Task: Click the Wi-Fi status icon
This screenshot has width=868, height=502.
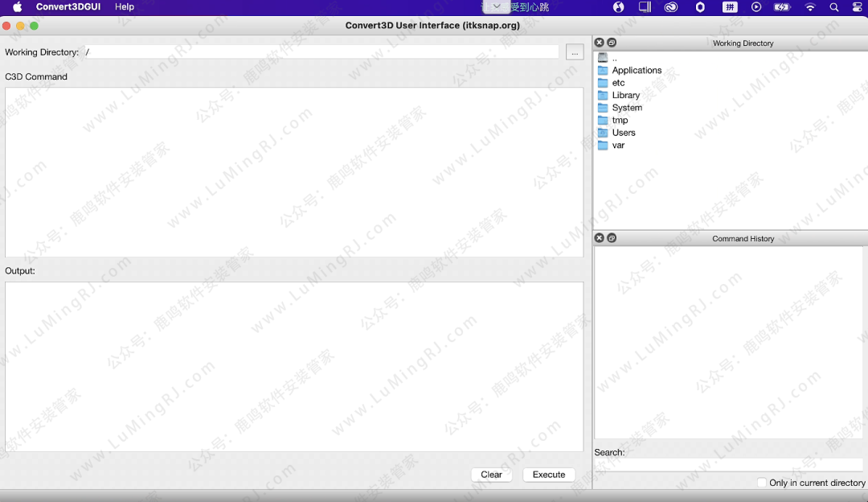Action: tap(810, 7)
